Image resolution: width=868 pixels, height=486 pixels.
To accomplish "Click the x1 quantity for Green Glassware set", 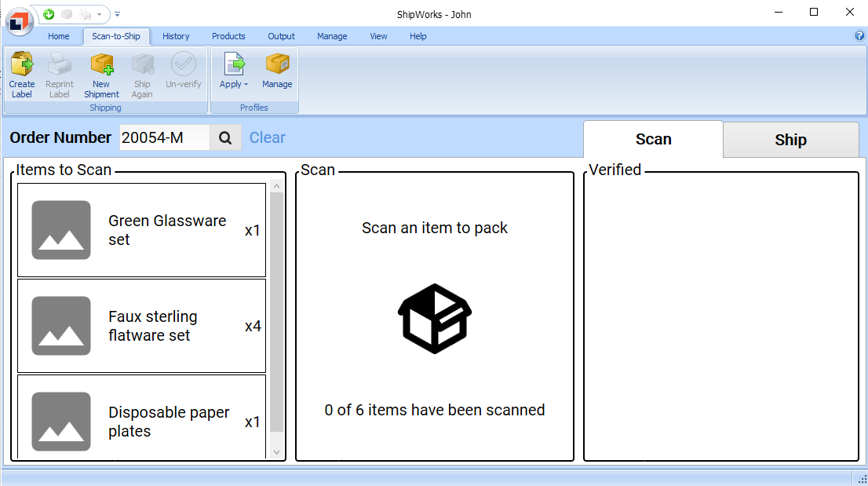I will [253, 230].
